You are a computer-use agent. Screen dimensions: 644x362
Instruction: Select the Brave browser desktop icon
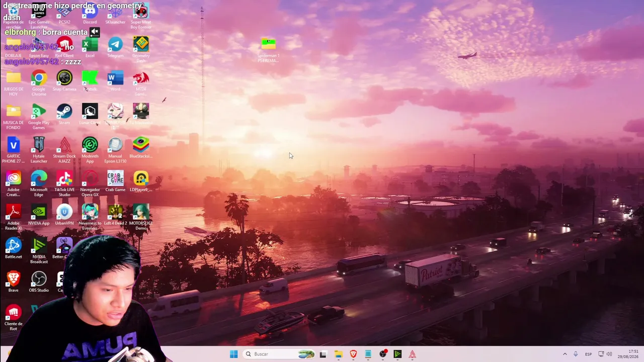(x=14, y=282)
